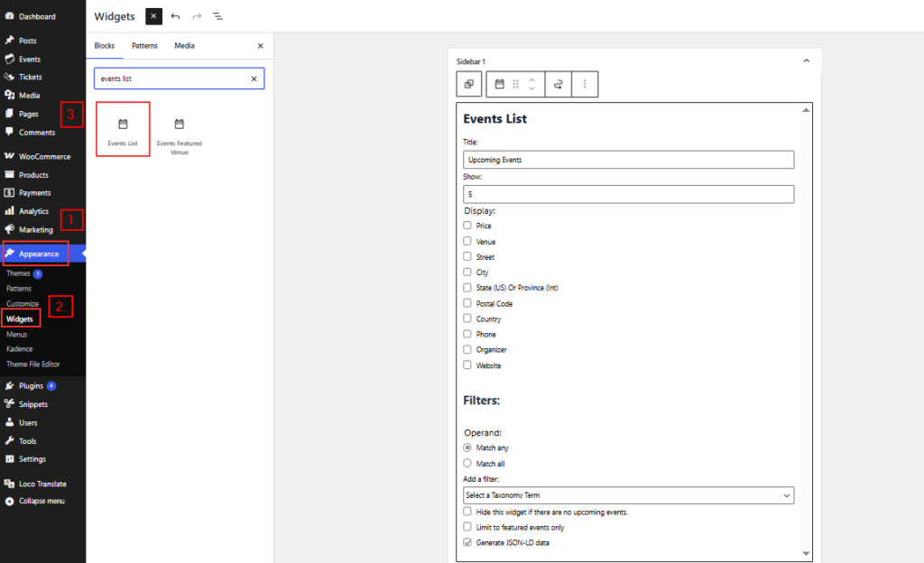Select the parent block icon in the toolbar
The height and width of the screenshot is (563, 924).
(x=468, y=84)
